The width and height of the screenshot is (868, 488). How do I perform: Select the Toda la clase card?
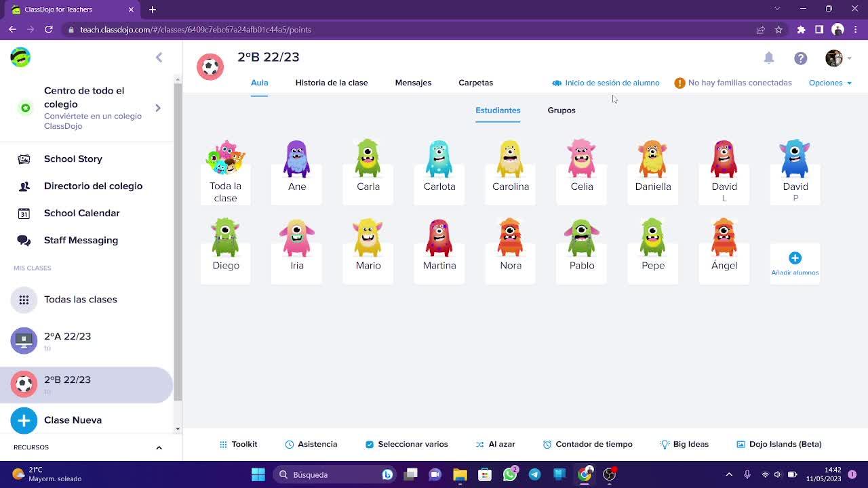click(226, 171)
